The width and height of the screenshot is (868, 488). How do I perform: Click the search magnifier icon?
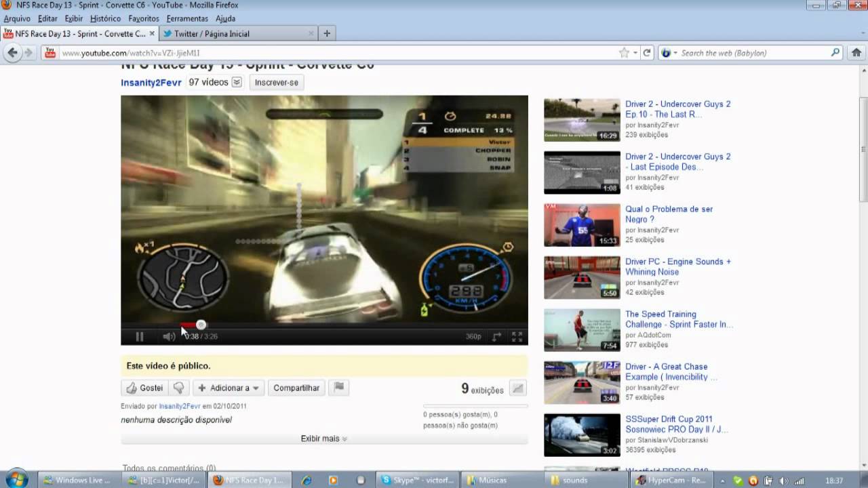point(835,52)
